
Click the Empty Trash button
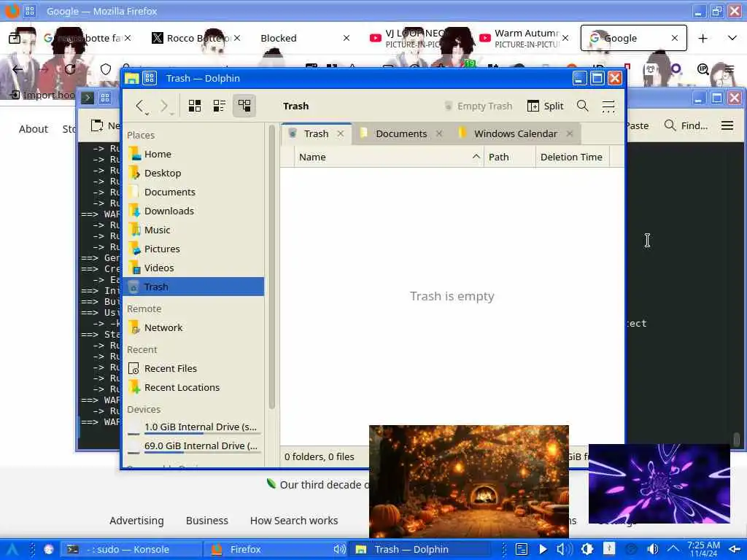pyautogui.click(x=478, y=106)
